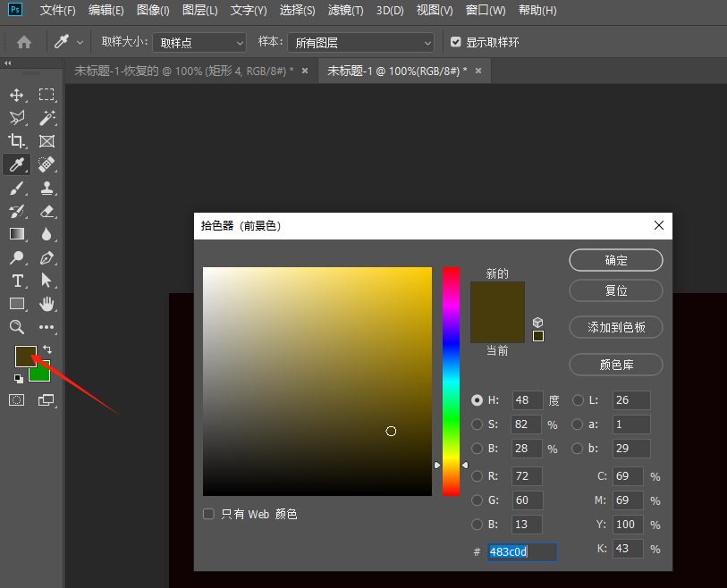Change the screen mode
The width and height of the screenshot is (727, 588).
[46, 399]
